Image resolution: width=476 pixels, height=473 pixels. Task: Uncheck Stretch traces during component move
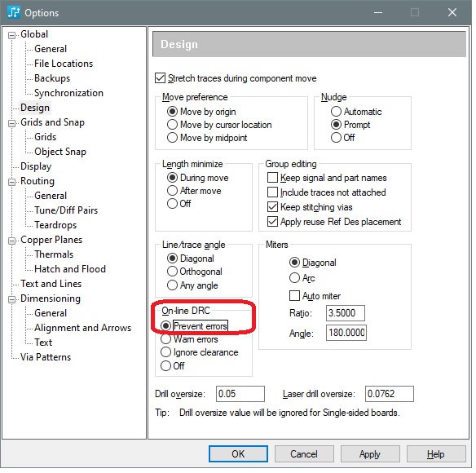(160, 78)
